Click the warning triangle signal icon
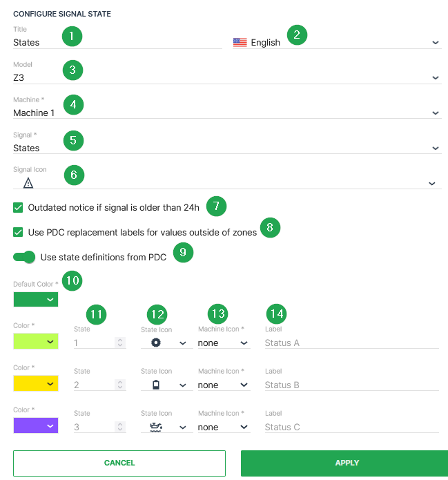448x480 pixels. pos(28,183)
